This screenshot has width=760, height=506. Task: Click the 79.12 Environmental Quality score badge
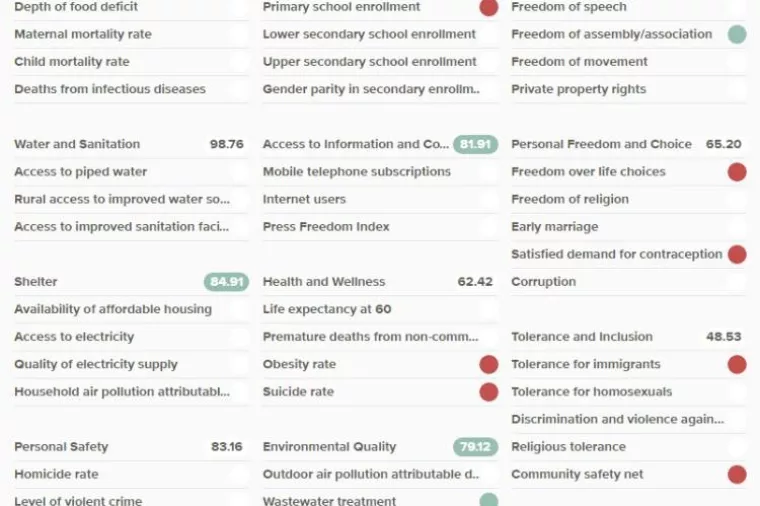point(475,447)
